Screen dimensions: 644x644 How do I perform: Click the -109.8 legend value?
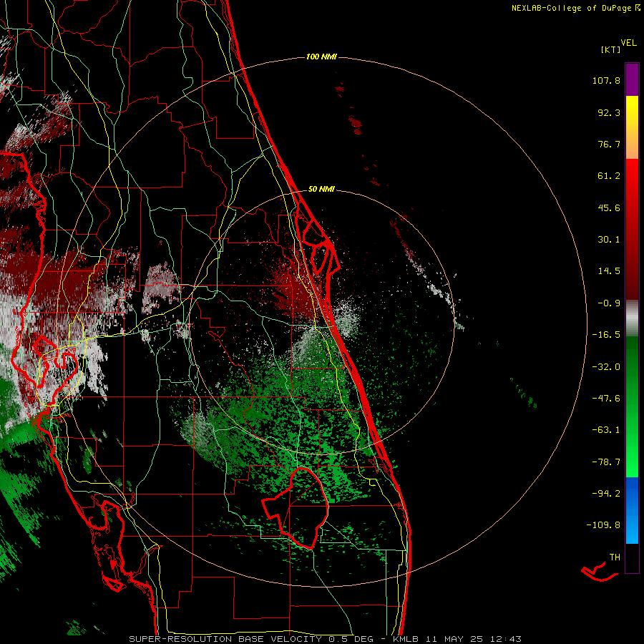pyautogui.click(x=603, y=525)
